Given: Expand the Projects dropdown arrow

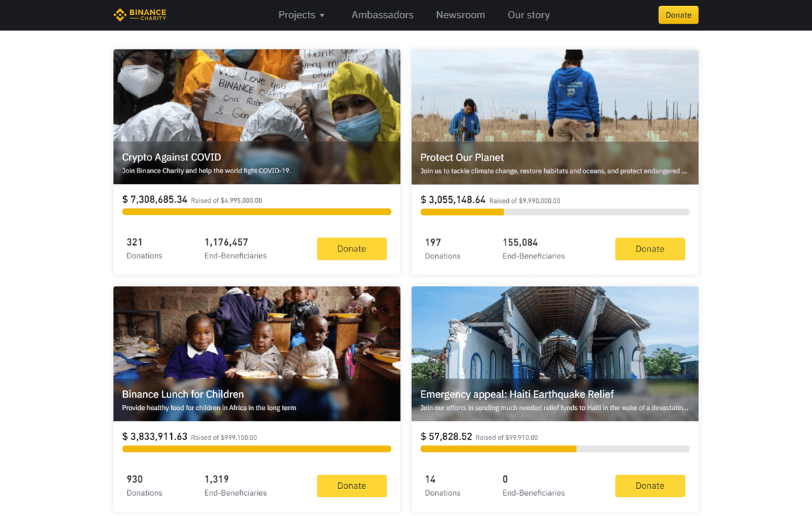Looking at the screenshot, I should click(x=322, y=16).
